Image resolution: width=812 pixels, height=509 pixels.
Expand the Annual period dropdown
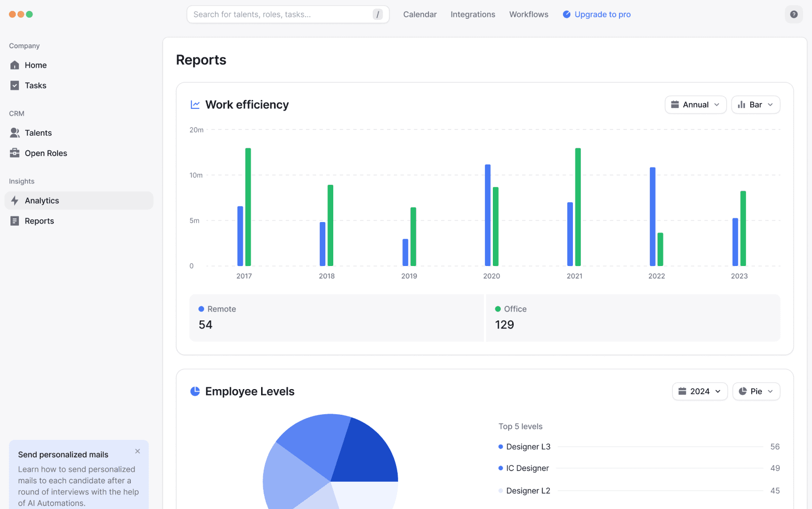[x=695, y=105]
